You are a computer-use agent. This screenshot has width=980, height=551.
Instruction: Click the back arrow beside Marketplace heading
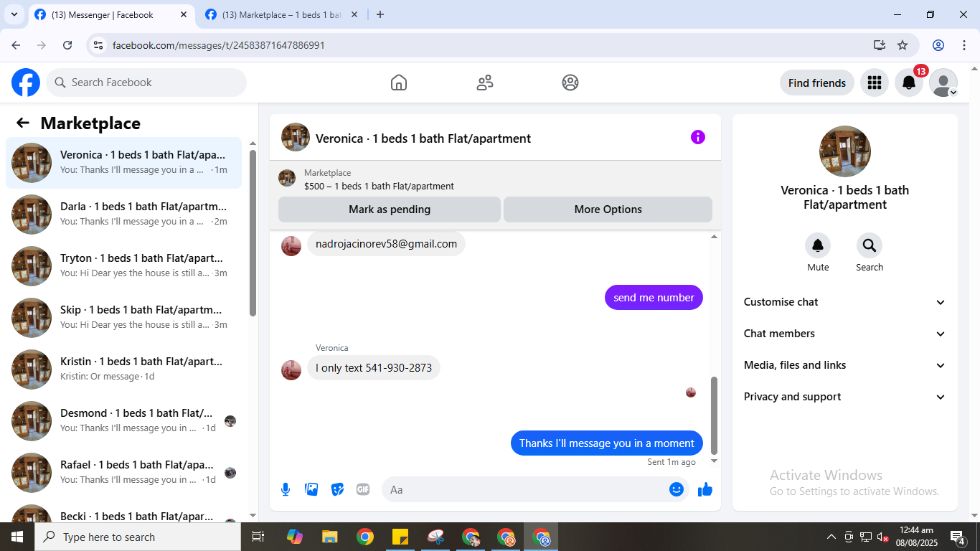point(23,123)
